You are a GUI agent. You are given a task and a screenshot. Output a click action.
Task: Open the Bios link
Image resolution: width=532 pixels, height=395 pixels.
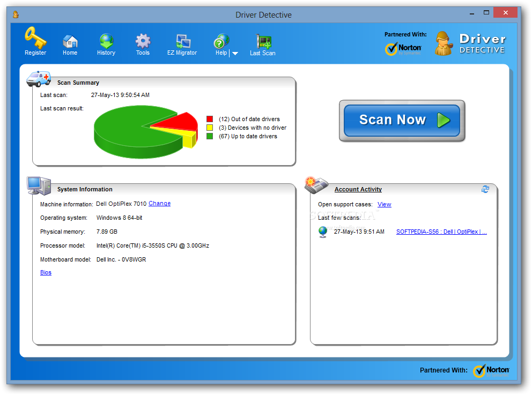pyautogui.click(x=46, y=273)
